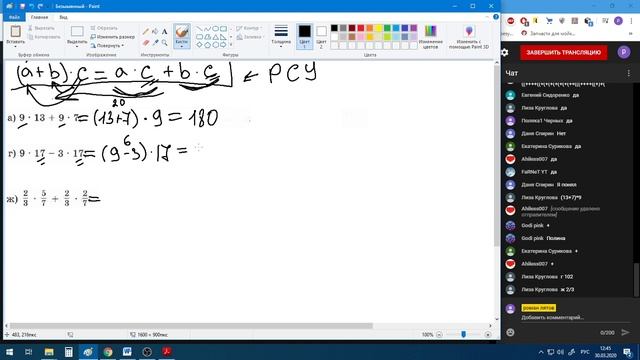Click the Paste (Вставить) clipboard icon
The width and height of the screenshot is (640, 360).
(x=16, y=31)
